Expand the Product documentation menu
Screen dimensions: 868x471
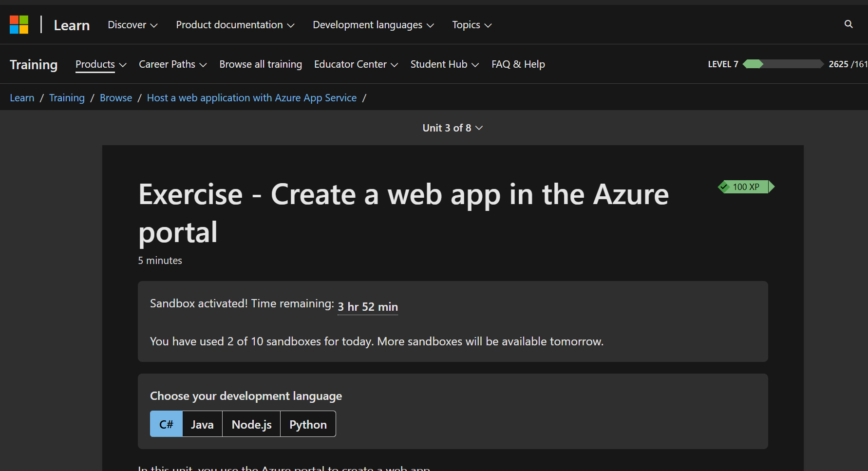click(235, 25)
